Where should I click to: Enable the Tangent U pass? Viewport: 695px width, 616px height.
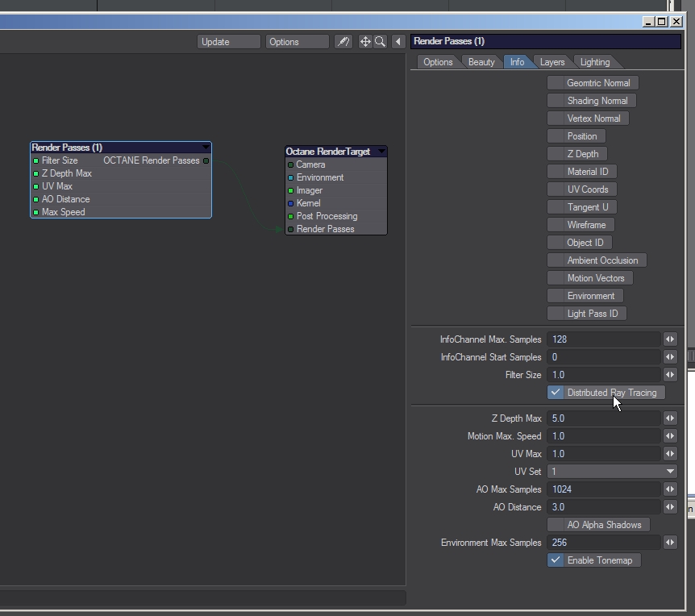point(582,207)
